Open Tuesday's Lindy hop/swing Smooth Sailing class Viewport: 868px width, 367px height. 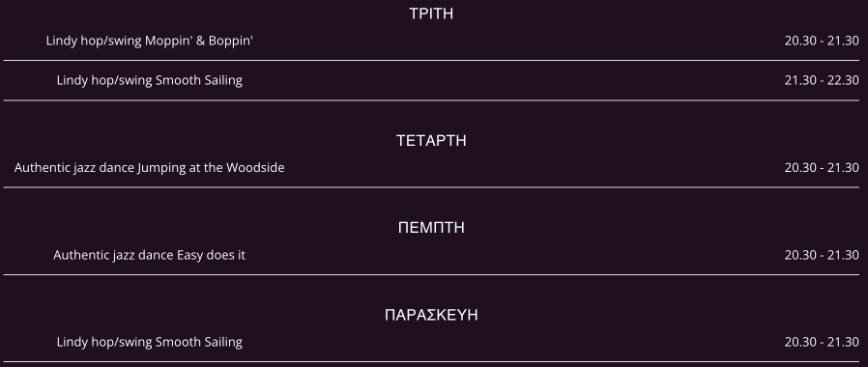150,80
